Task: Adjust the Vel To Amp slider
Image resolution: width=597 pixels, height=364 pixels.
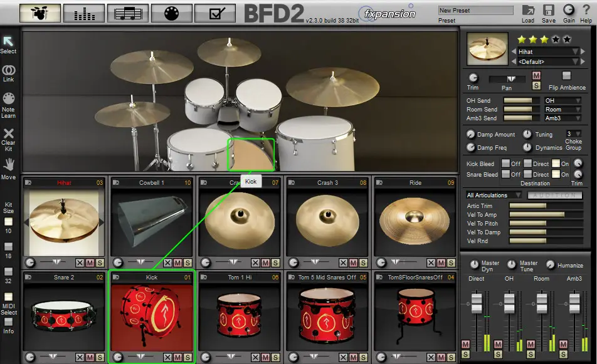Action: (x=546, y=214)
